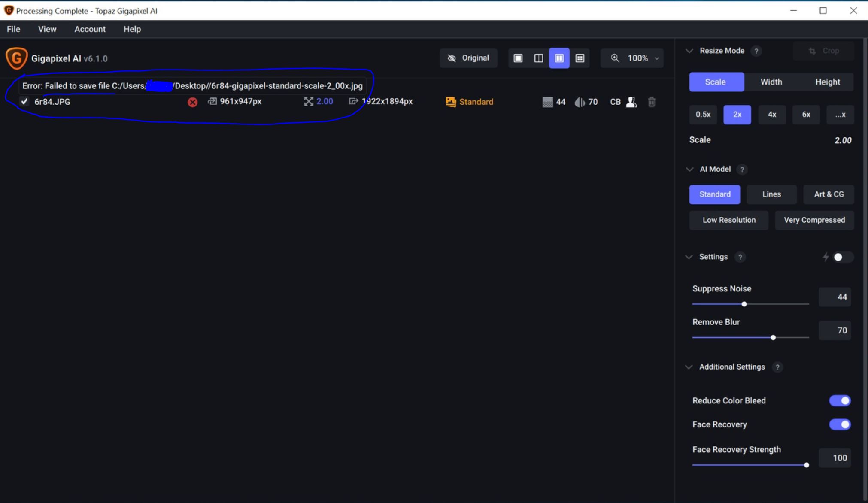Edit the Suppress Noise value 44
This screenshot has width=868, height=503.
(x=835, y=297)
